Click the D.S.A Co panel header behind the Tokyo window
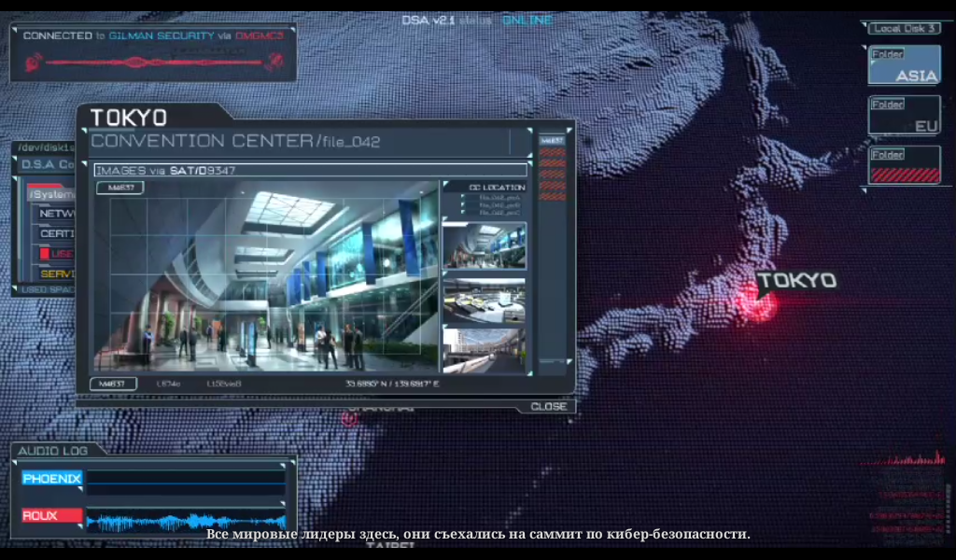This screenshot has height=560, width=956. [48, 164]
